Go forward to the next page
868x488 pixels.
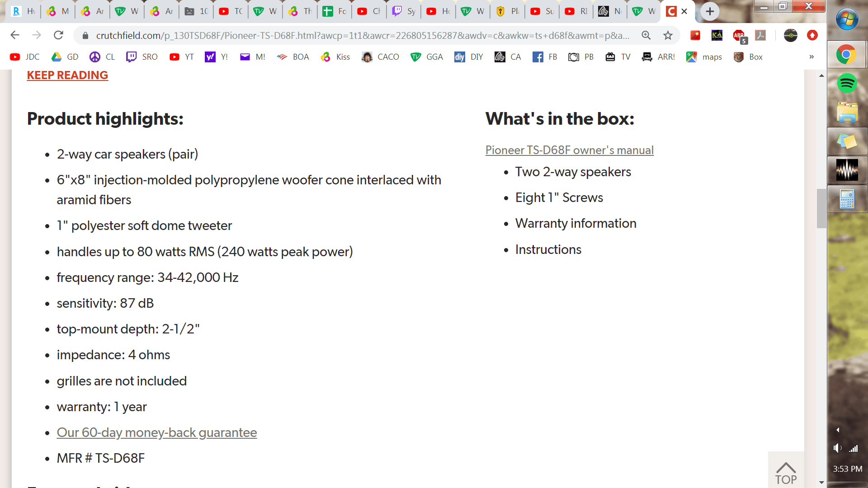37,35
